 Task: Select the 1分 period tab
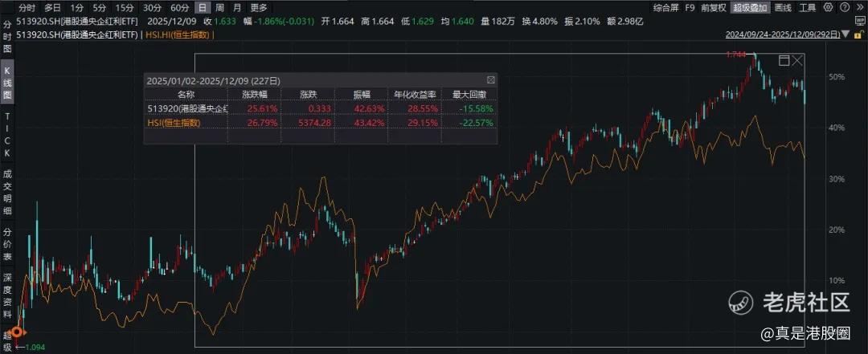(77, 8)
